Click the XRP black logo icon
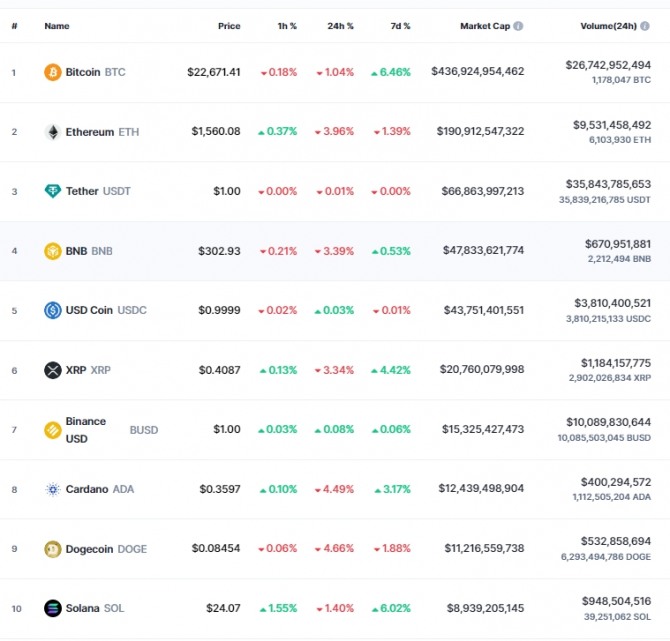670x641 pixels. coord(53,370)
